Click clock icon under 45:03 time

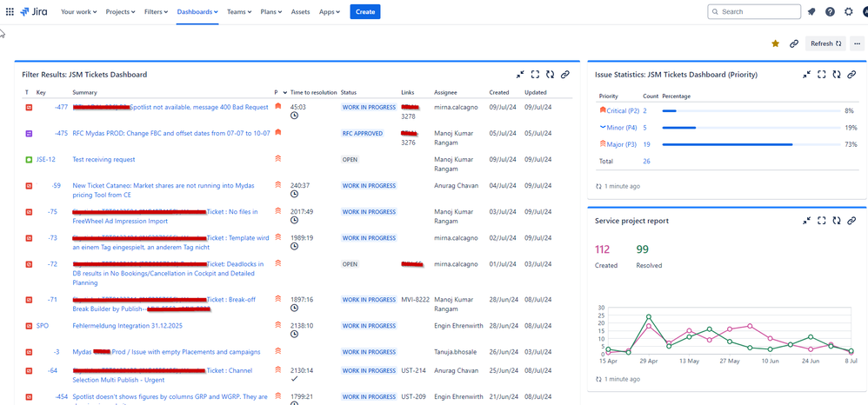(295, 116)
